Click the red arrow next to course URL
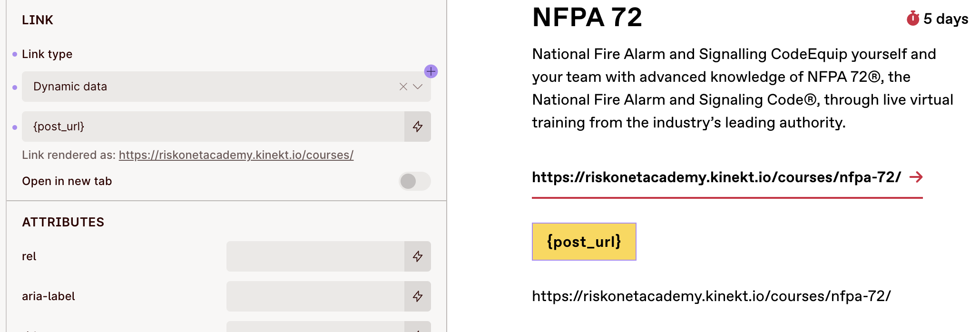The image size is (980, 332). [x=916, y=177]
